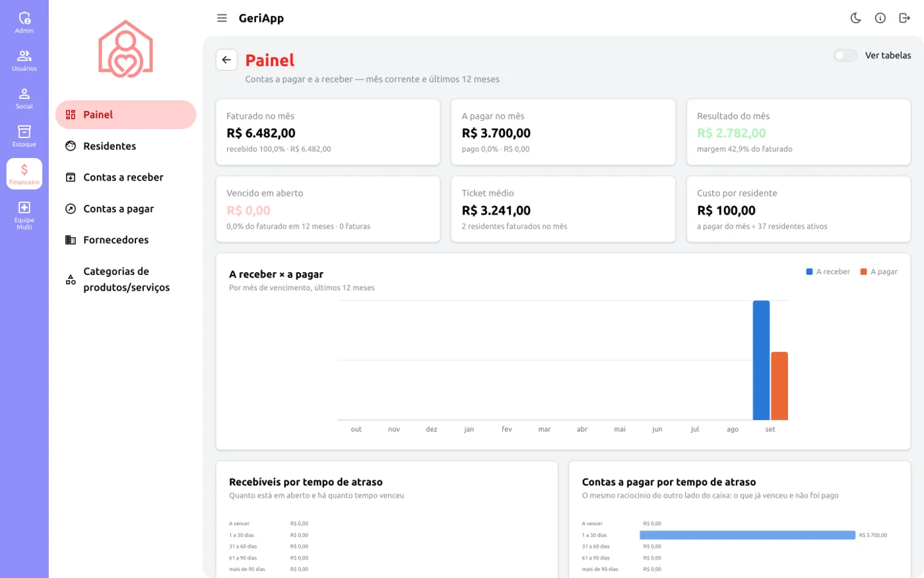Open Categorias de produtos/serviços menu item
Viewport: 924px width, 578px height.
click(x=126, y=279)
